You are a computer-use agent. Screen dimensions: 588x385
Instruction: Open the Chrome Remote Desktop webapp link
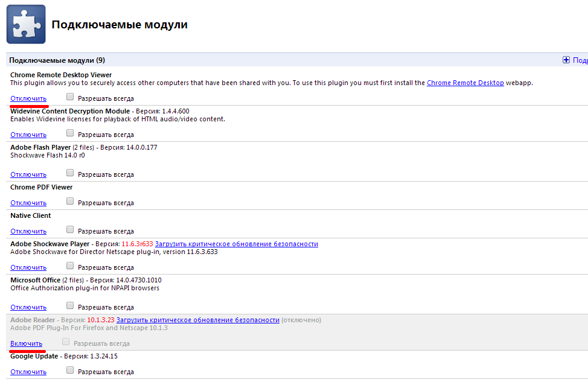[465, 83]
